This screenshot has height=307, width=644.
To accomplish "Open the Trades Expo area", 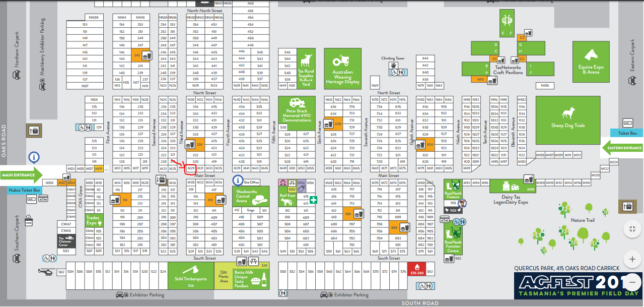I will (x=94, y=219).
